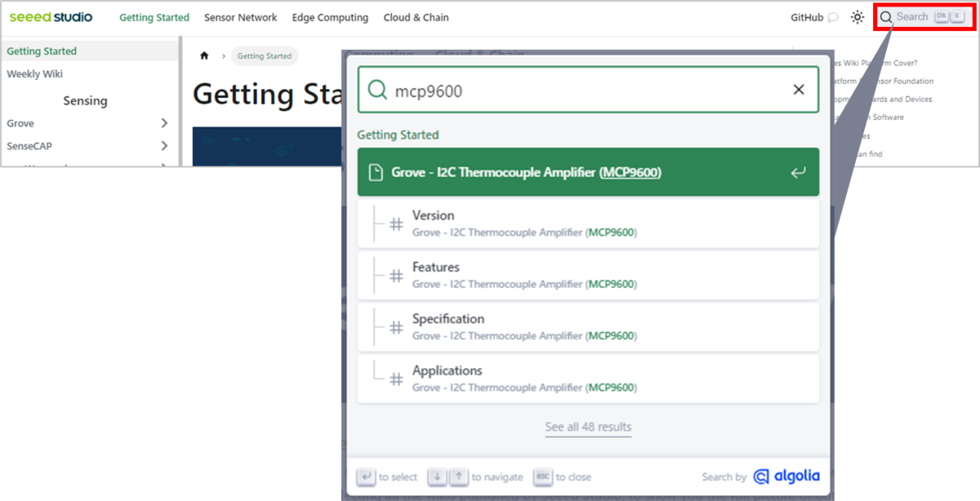Image resolution: width=980 pixels, height=501 pixels.
Task: Click the down arrow key hint
Action: 437,477
